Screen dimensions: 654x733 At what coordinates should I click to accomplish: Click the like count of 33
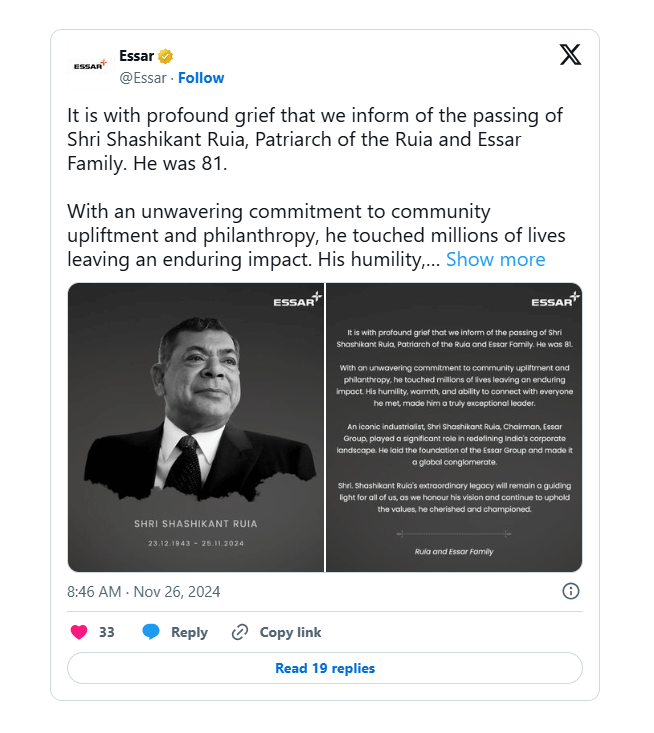tap(107, 632)
